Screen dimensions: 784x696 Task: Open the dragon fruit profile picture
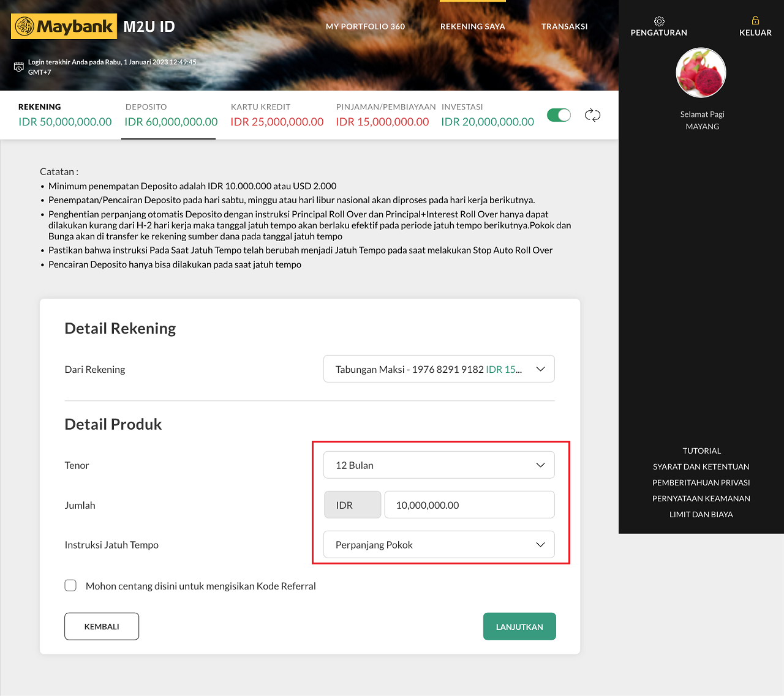click(x=701, y=73)
